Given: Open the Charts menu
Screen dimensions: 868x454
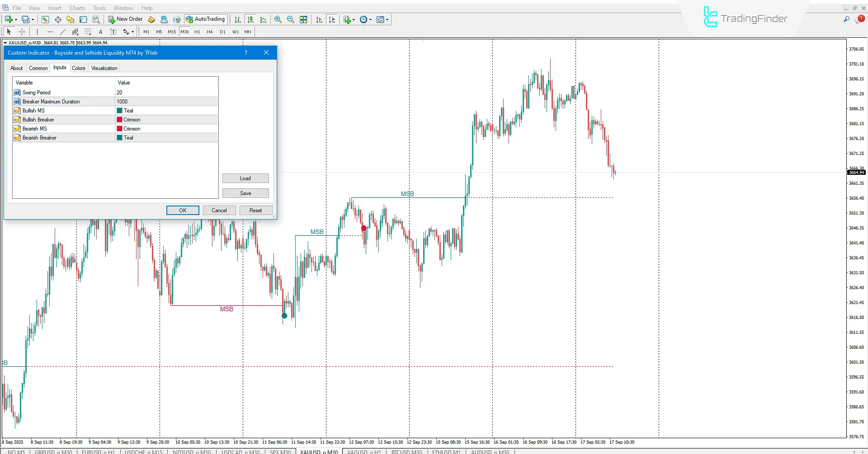Looking at the screenshot, I should tap(77, 8).
